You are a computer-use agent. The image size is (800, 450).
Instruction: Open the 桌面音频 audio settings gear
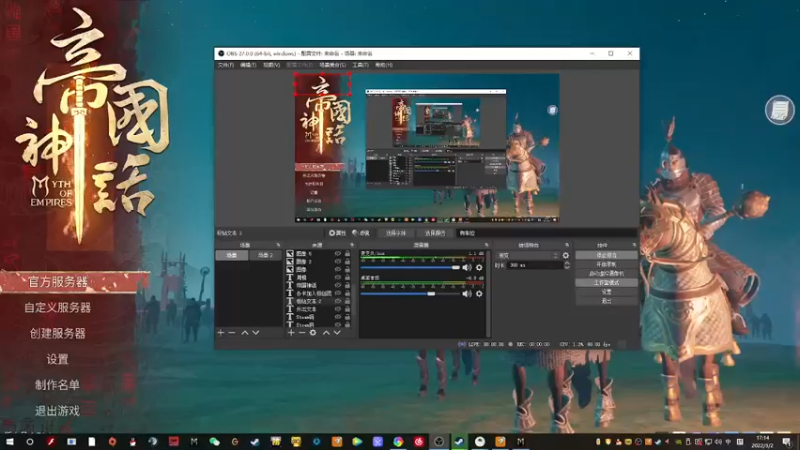tap(479, 294)
